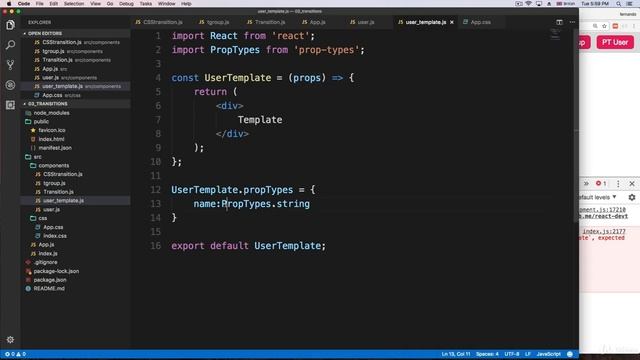Viewport: 640px width, 360px height.
Task: Click the red extension icon in browser toolbar
Action: pyautogui.click(x=615, y=26)
